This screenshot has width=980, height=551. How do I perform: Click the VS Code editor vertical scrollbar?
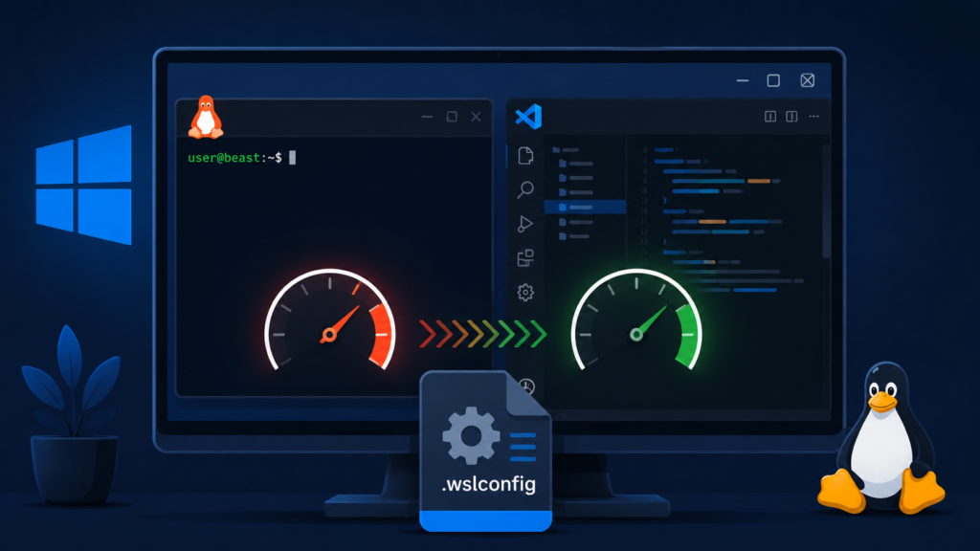tap(827, 200)
